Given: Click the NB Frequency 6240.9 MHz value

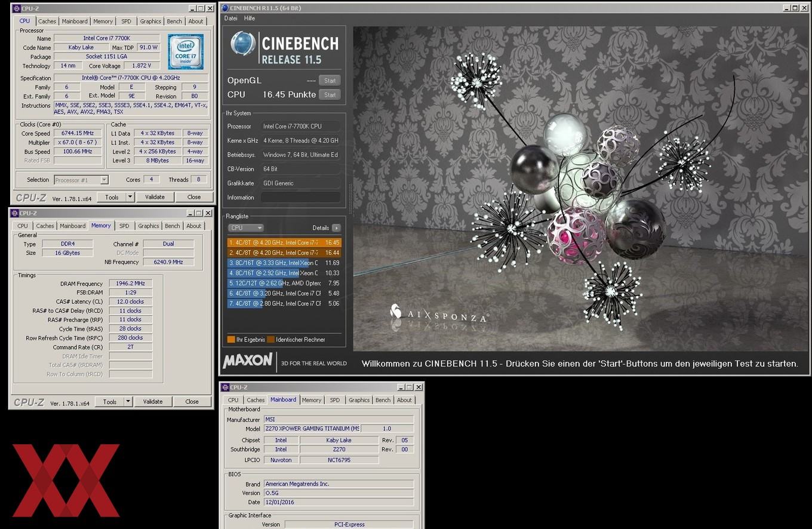Looking at the screenshot, I should [168, 262].
